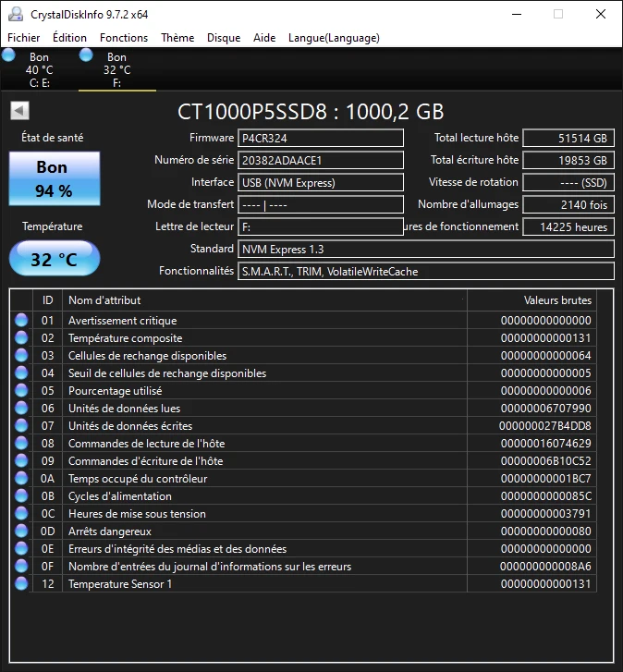Click the serial number field 20382ADAACE1
The height and width of the screenshot is (672, 623).
coord(321,160)
